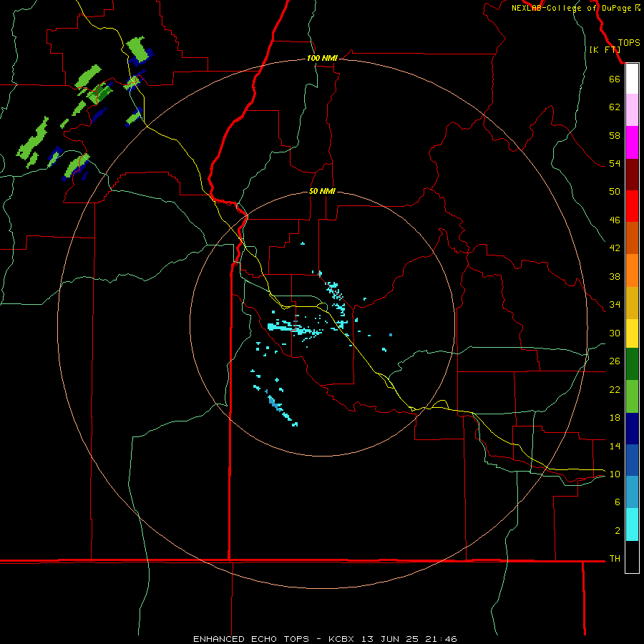The image size is (644, 644).
Task: Click the black TH swatch at the bottom of the legend
Action: pos(632,557)
